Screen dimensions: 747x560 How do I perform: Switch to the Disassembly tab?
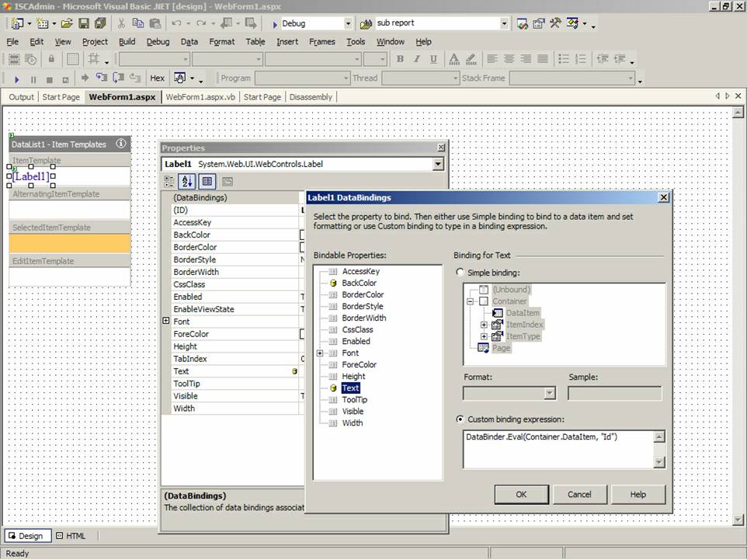click(x=311, y=97)
